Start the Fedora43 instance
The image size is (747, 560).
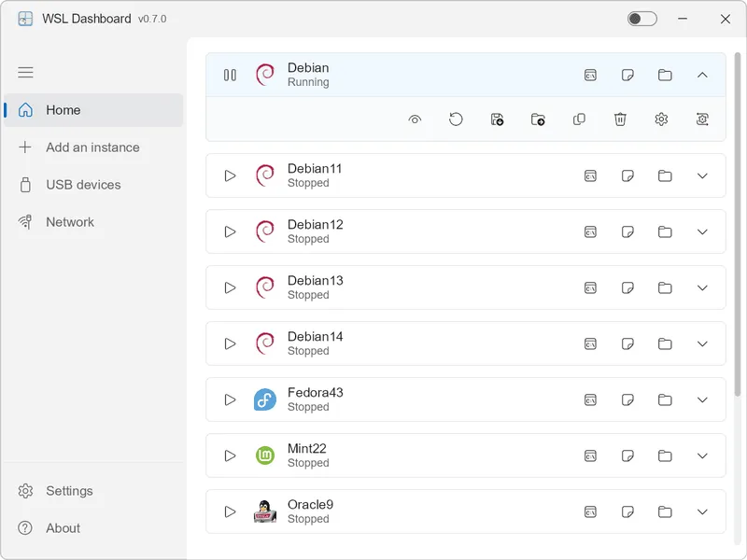point(230,400)
